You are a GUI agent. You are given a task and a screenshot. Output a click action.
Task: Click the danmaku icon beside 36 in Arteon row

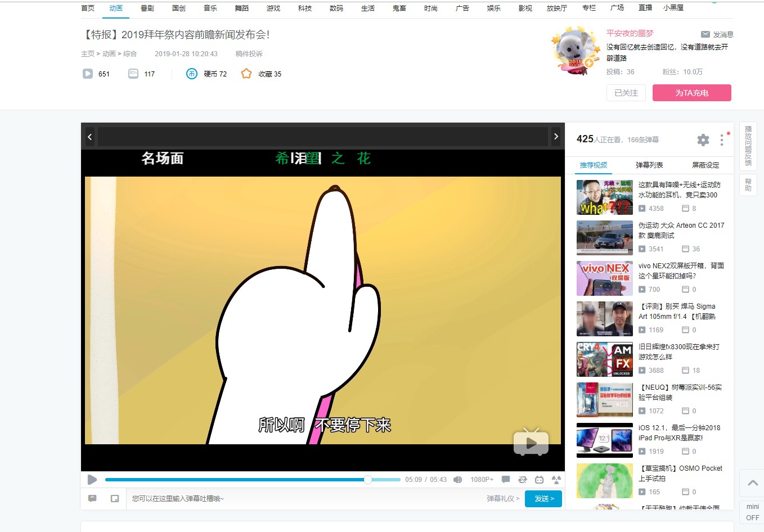click(x=685, y=249)
